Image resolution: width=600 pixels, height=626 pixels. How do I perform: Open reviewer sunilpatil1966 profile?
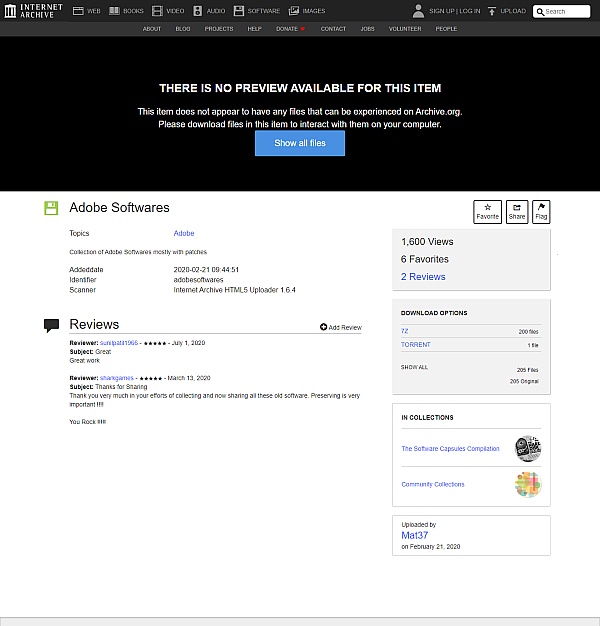119,343
